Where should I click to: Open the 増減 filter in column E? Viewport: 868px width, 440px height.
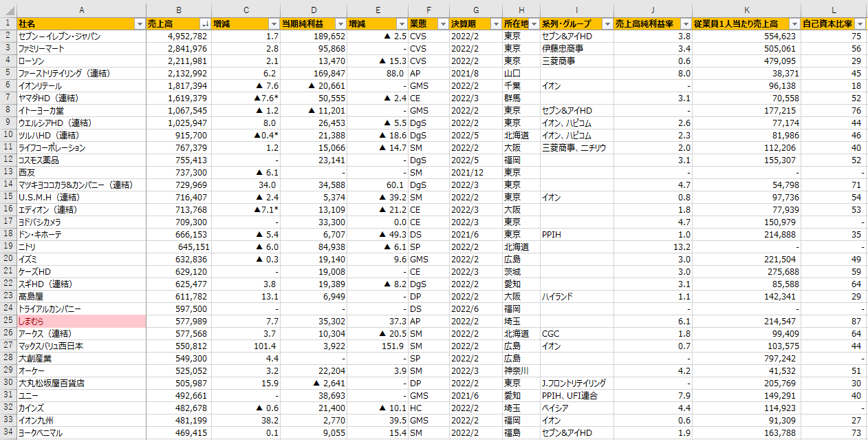point(401,24)
